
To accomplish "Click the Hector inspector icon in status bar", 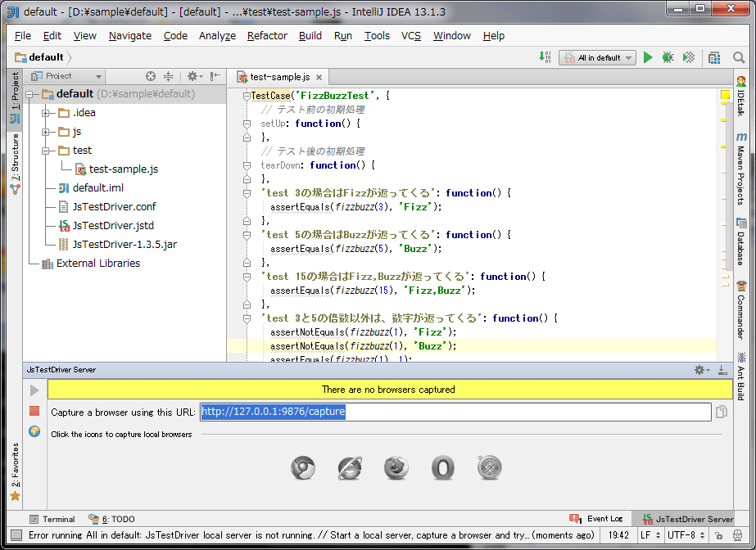I will pyautogui.click(x=737, y=535).
